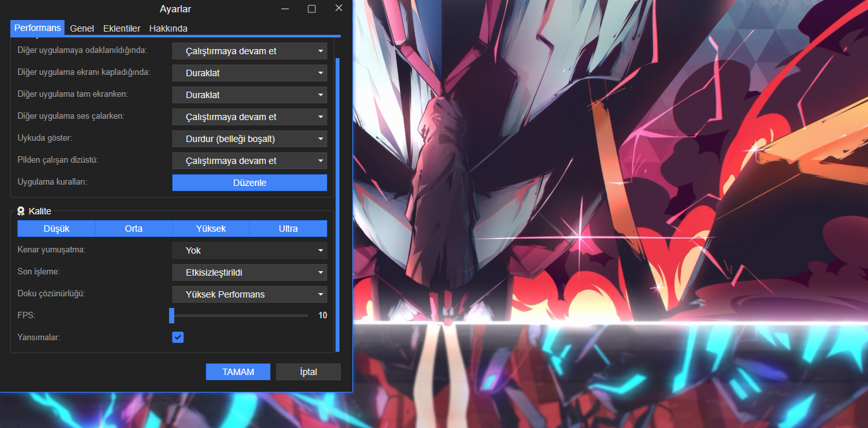Open the Kenar yumuşatma dropdown
The height and width of the screenshot is (428, 868).
250,250
